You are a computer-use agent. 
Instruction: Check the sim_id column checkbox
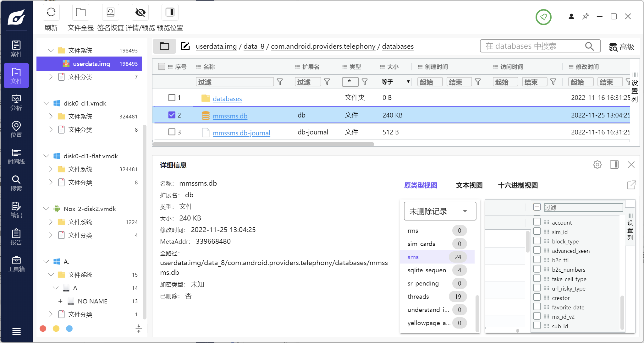(537, 231)
